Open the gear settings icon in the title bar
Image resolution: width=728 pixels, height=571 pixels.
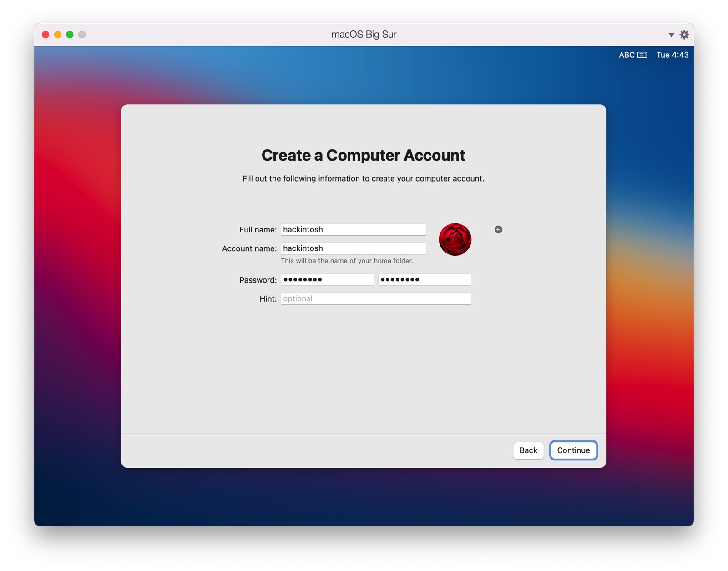[684, 34]
